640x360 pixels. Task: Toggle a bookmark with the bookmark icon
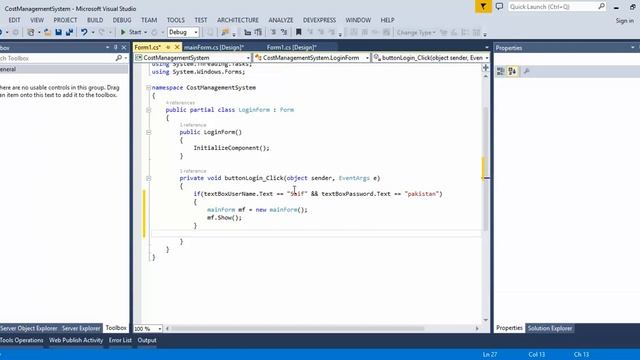(x=299, y=32)
